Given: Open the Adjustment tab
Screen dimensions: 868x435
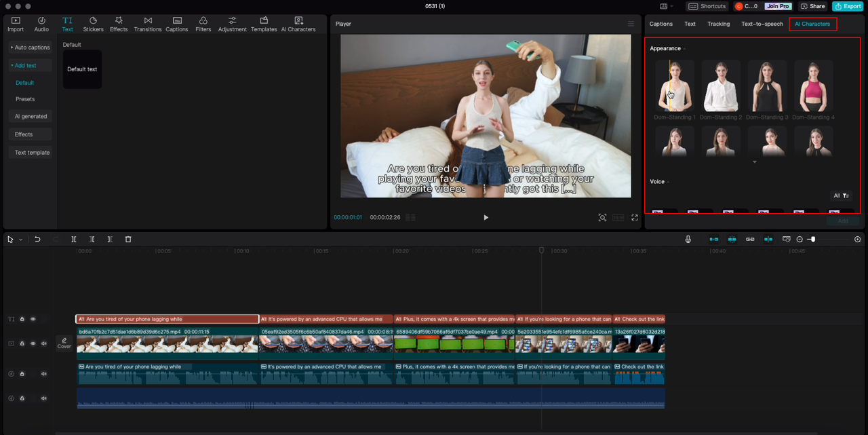Looking at the screenshot, I should 233,24.
